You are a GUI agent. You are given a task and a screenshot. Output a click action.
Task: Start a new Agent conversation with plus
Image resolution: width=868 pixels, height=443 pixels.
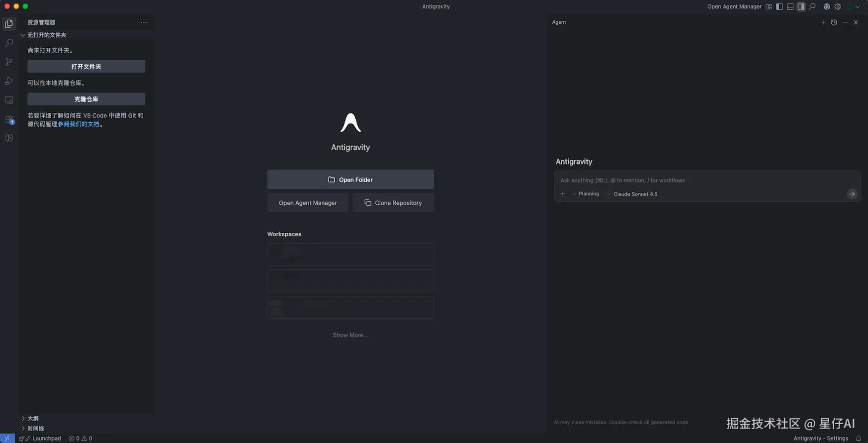pos(823,22)
